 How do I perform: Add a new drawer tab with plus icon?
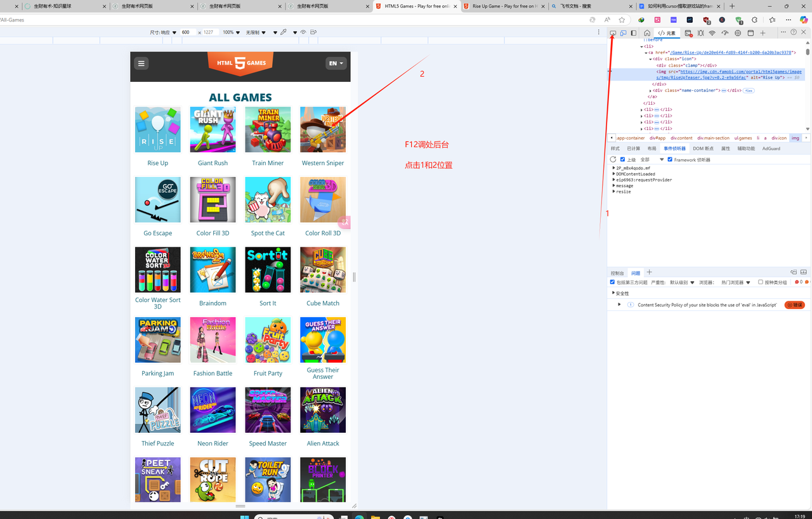[x=649, y=273]
